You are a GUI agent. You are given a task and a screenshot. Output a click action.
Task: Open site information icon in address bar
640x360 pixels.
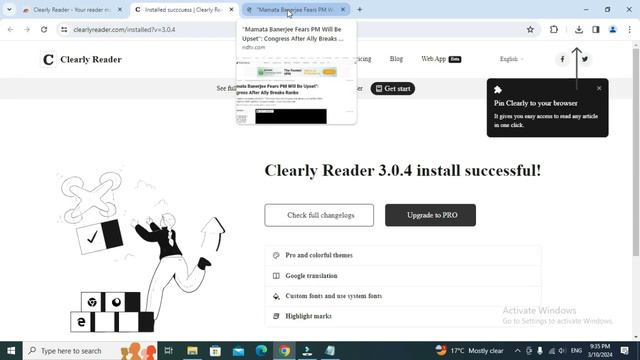coord(64,29)
